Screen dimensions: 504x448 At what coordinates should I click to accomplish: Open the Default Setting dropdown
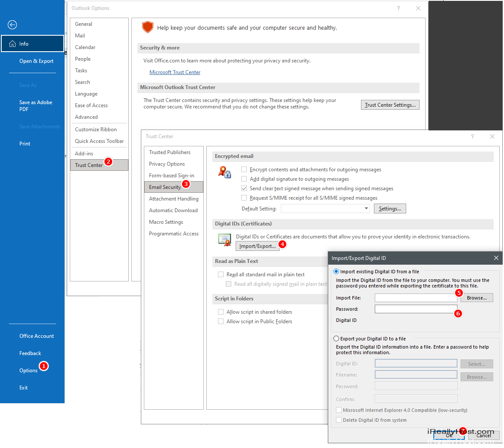pos(325,209)
